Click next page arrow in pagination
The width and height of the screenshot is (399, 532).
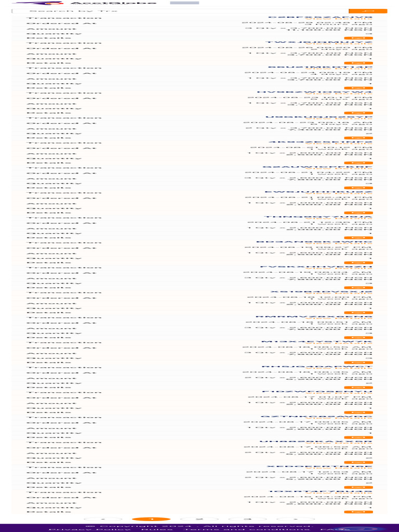click(296, 519)
